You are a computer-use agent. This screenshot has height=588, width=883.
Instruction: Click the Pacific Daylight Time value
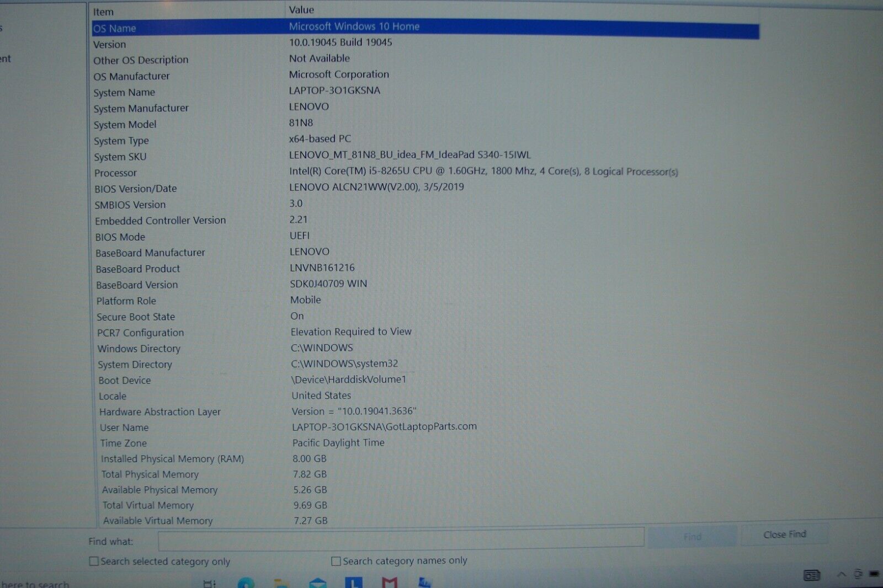coord(338,443)
